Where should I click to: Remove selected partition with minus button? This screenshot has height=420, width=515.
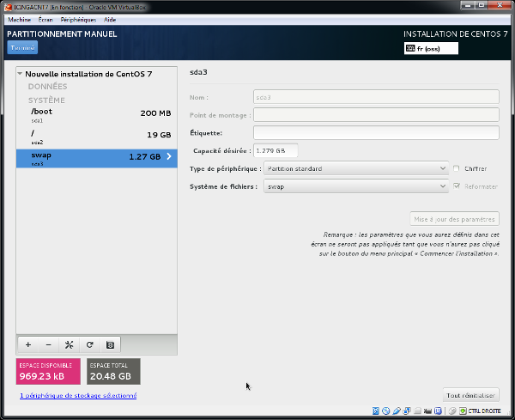[x=49, y=344]
